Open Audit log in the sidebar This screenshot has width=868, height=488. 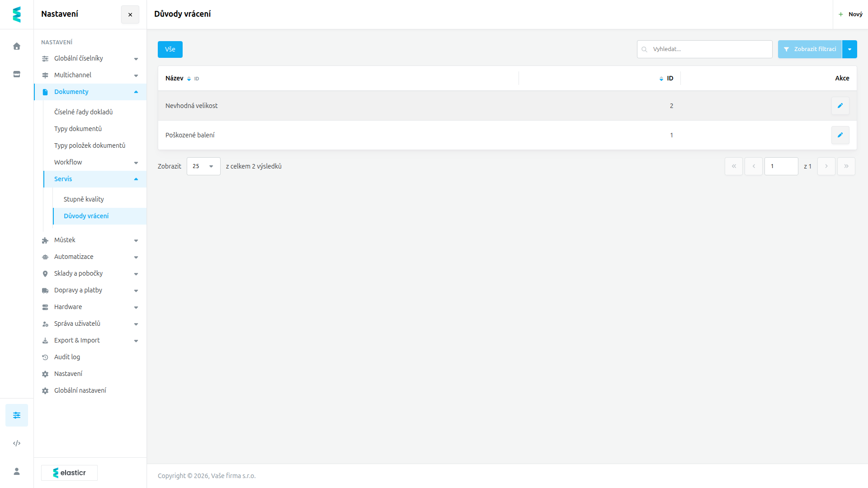(x=67, y=357)
